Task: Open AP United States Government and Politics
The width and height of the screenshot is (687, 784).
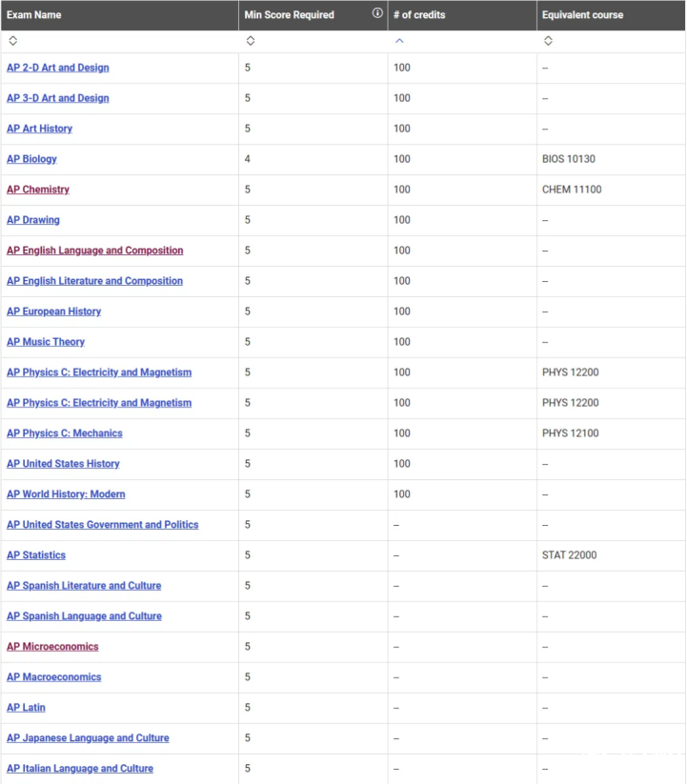Action: click(x=103, y=525)
